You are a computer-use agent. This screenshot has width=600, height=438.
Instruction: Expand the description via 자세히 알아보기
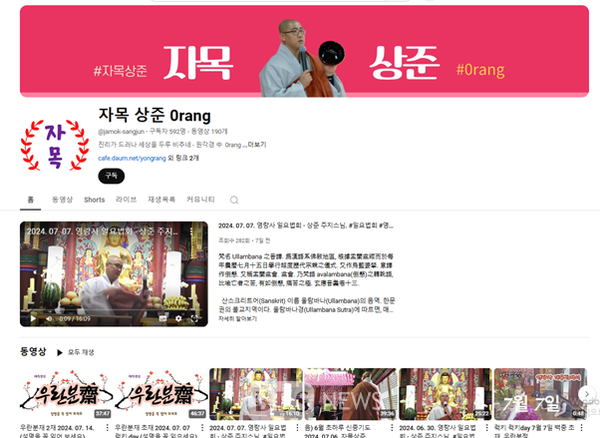coord(238,318)
